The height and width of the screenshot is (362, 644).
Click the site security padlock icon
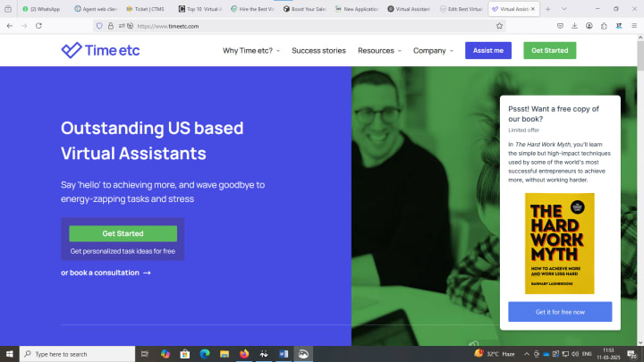point(111,26)
